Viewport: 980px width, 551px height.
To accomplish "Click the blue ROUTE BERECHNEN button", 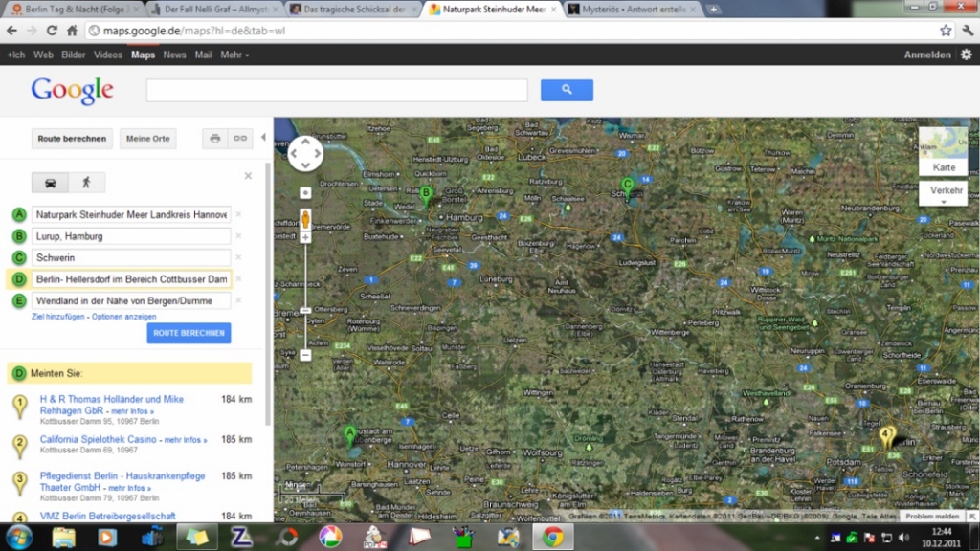I will [189, 333].
